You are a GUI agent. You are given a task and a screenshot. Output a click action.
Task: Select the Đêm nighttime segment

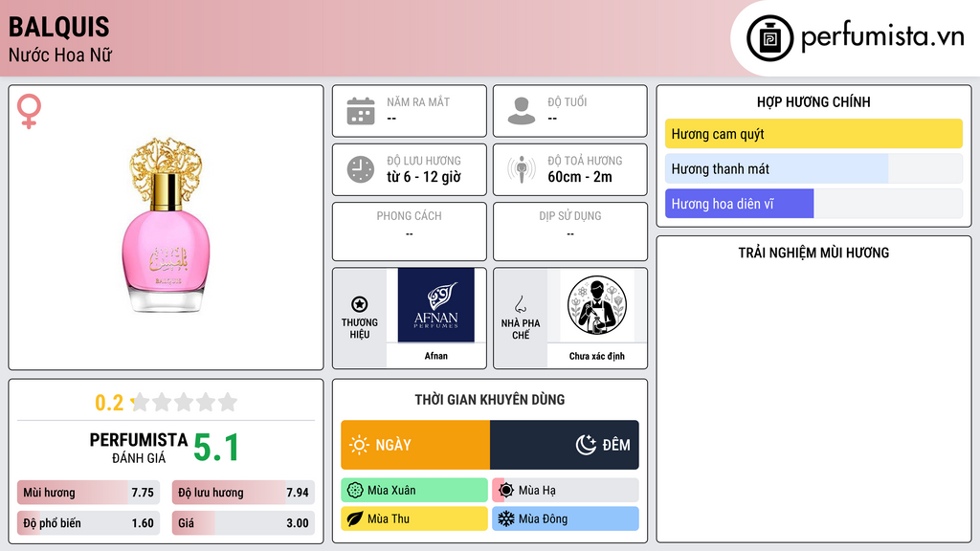[x=565, y=445]
